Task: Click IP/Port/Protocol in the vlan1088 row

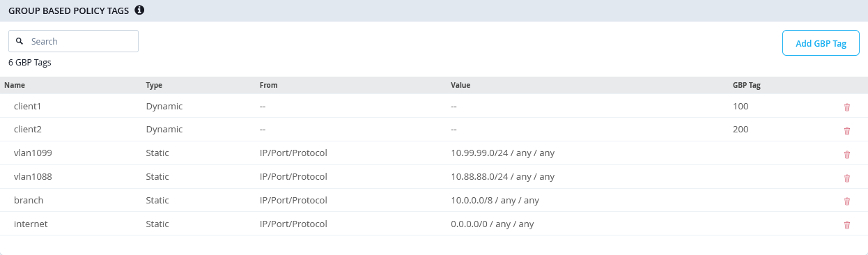Action: click(293, 177)
